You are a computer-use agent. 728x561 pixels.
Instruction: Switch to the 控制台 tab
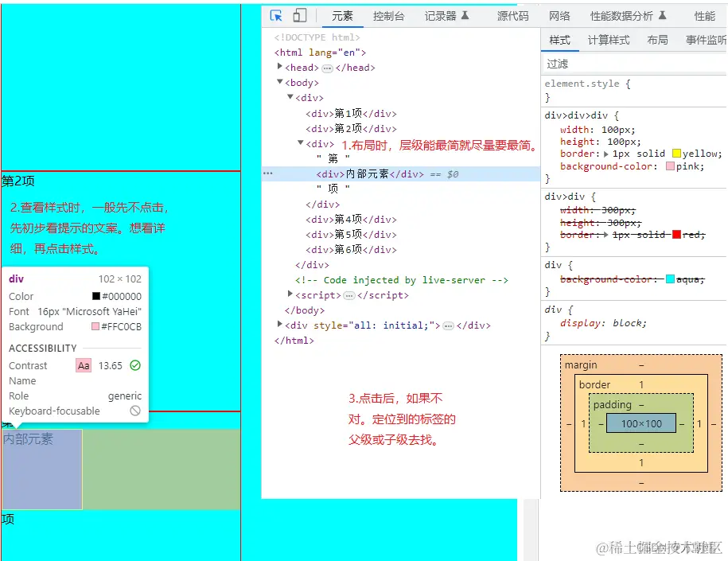(x=388, y=16)
